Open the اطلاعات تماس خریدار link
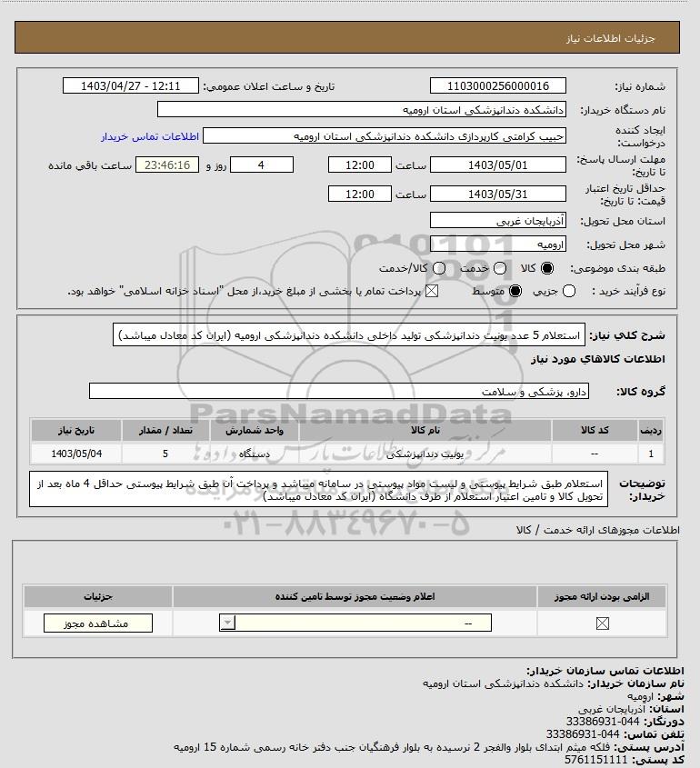Screen dimensions: 700x768 coord(150,136)
